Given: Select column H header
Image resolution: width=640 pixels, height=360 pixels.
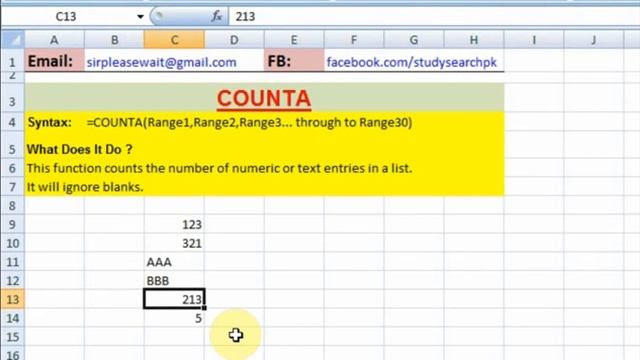Looking at the screenshot, I should coord(474,40).
